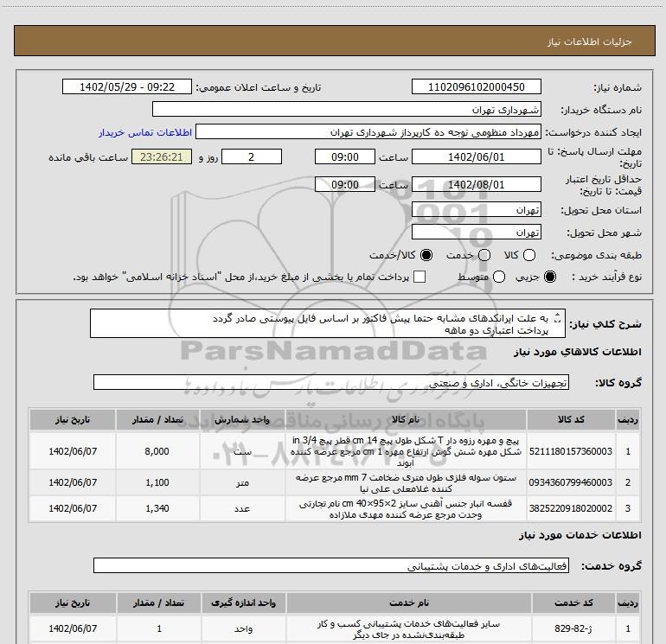Click the announcement date field 1402/05/29 - 09:22
Image resolution: width=666 pixels, height=644 pixels.
127,87
